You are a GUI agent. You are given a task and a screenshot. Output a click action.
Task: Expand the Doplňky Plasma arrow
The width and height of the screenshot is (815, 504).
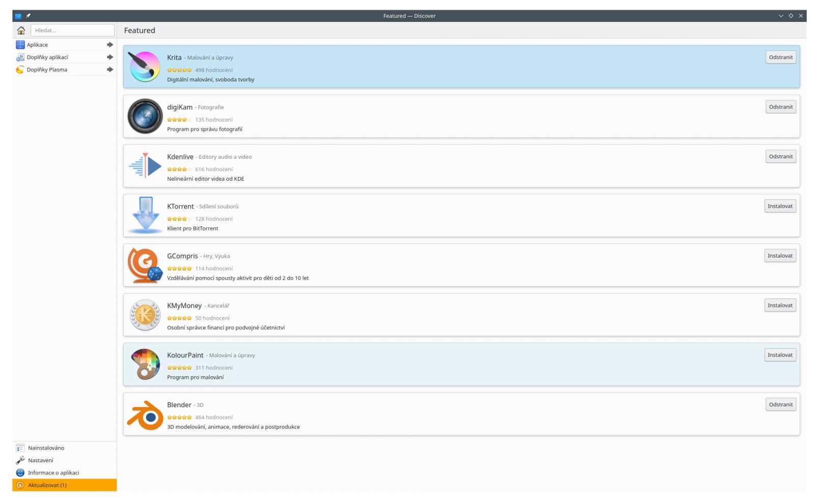pos(110,70)
